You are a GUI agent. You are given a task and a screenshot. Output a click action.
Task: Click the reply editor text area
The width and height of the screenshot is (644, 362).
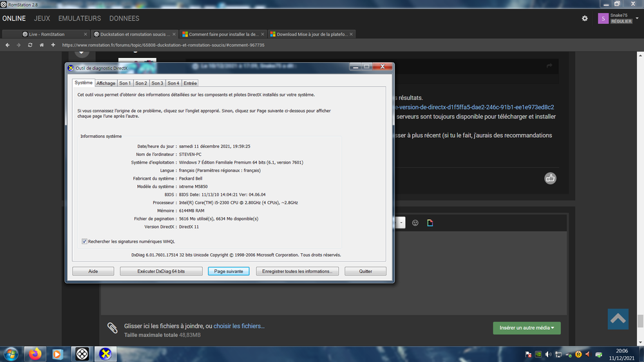[x=334, y=273]
